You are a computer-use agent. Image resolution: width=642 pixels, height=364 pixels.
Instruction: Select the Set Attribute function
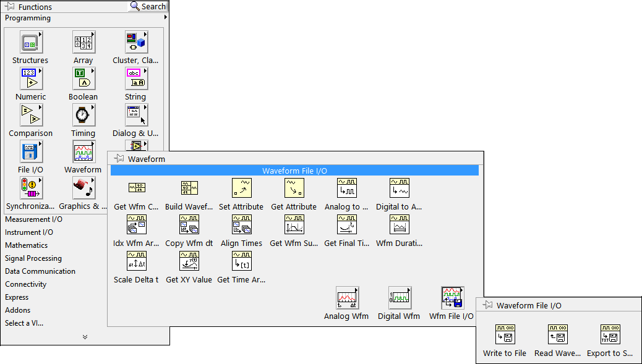click(x=242, y=188)
